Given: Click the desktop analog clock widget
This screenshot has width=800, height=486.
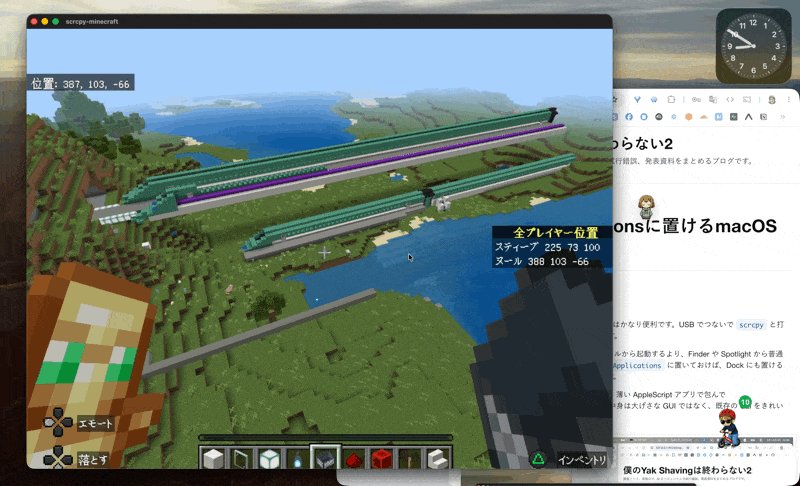Looking at the screenshot, I should coord(754,46).
